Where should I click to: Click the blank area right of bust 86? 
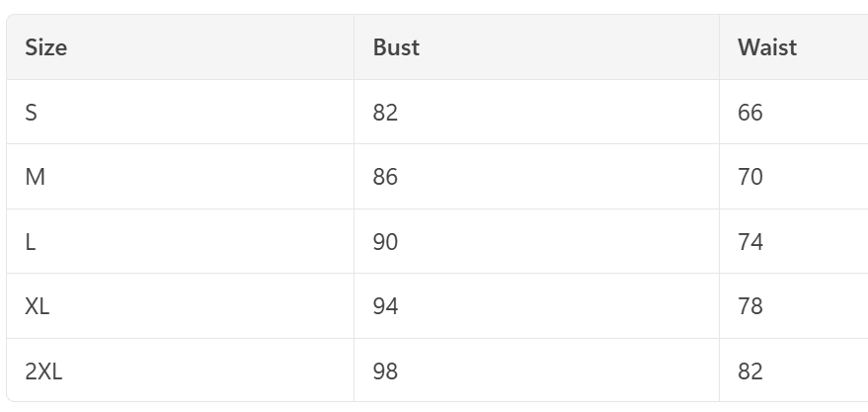coord(559,177)
